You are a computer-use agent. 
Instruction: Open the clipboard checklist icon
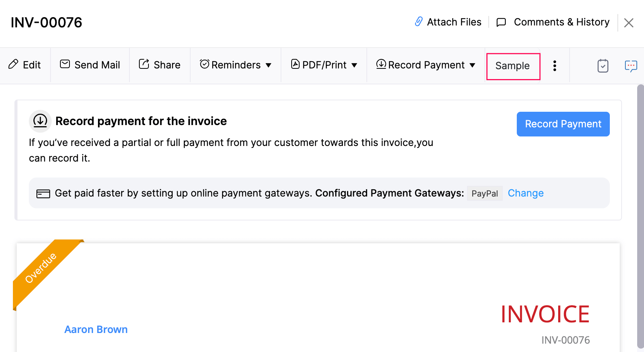pyautogui.click(x=603, y=66)
